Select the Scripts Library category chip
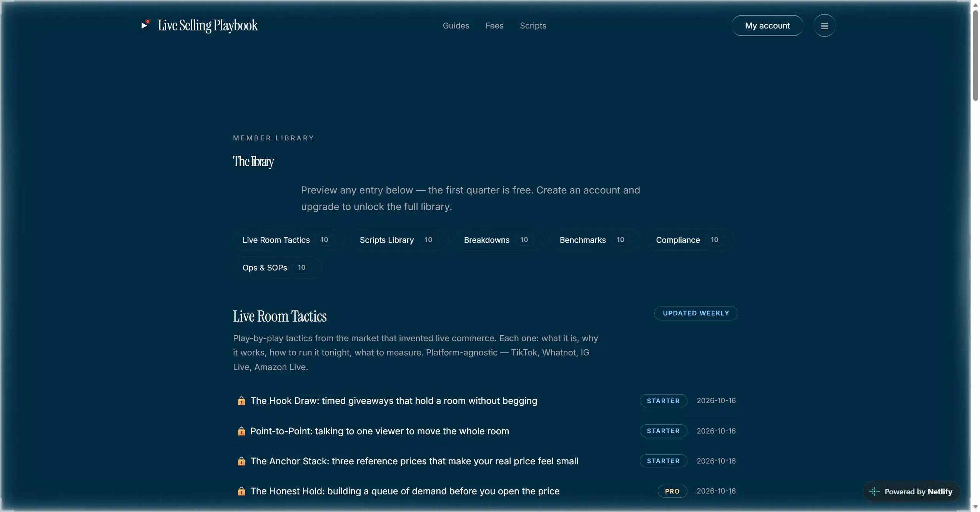Viewport: 980px width, 512px height. 399,240
